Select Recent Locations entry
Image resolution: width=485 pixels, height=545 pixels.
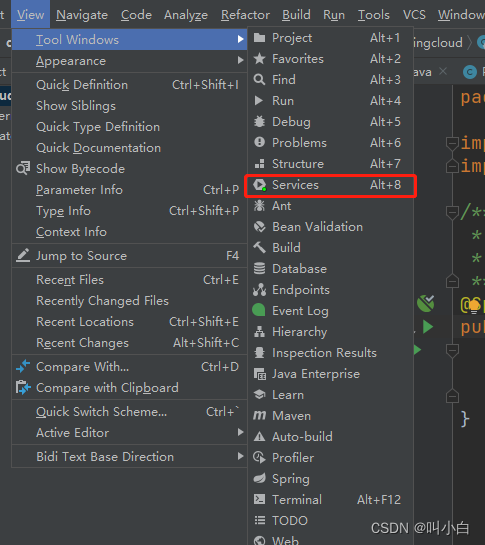click(x=129, y=322)
